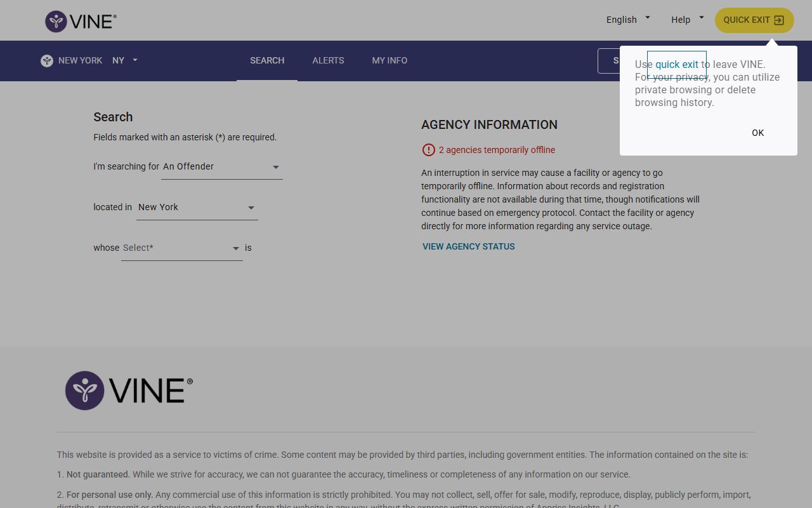Expand the Help menu
812x508 pixels.
[687, 20]
